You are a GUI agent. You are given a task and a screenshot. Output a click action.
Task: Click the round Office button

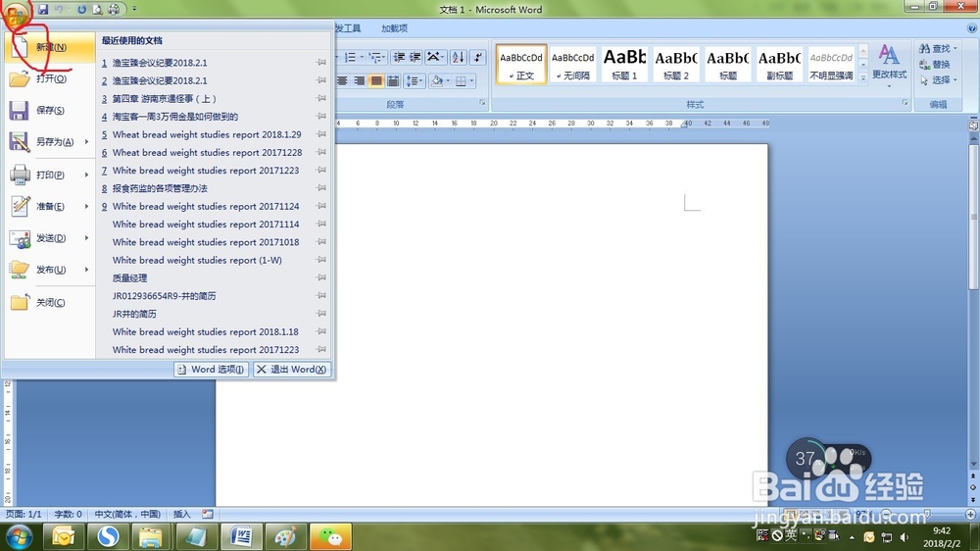pos(17,14)
